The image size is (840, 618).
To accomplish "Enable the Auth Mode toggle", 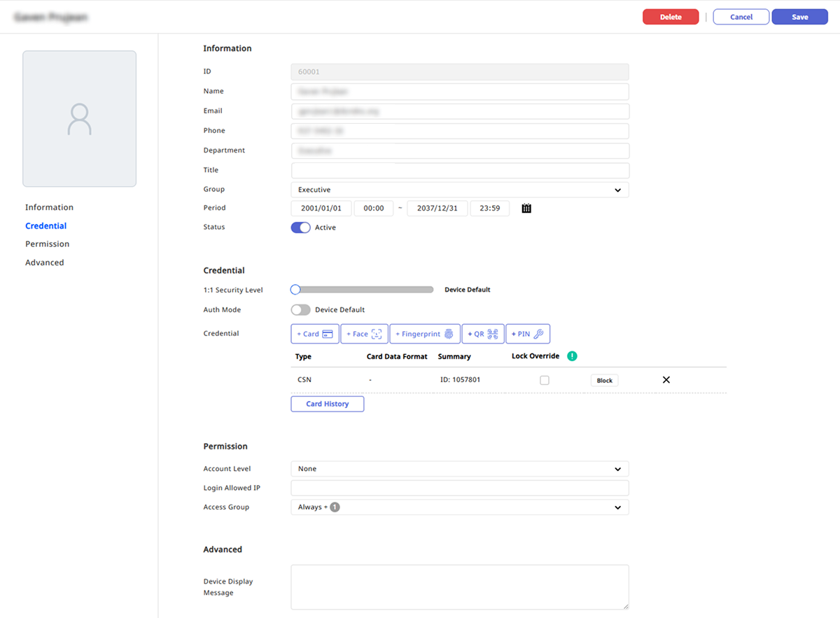I will [x=300, y=309].
